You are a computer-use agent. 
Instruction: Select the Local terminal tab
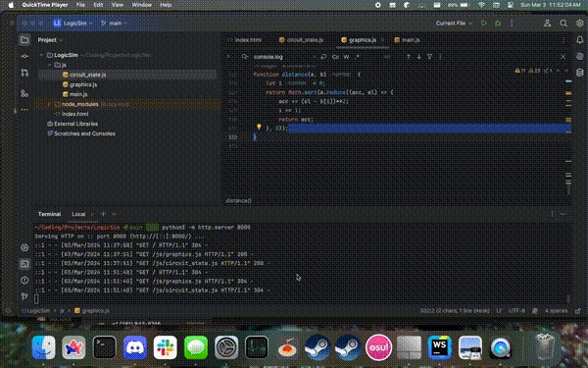[x=78, y=214]
